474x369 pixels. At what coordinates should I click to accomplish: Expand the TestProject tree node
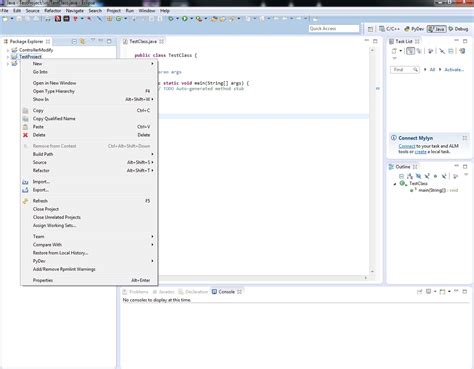8,57
